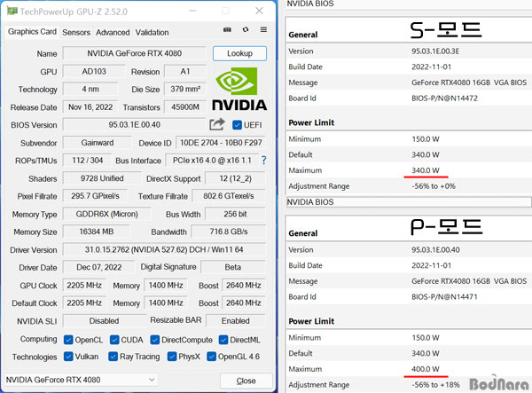
Task: Click P-mode Version 95.03.1E.00.40 value
Action: [435, 250]
